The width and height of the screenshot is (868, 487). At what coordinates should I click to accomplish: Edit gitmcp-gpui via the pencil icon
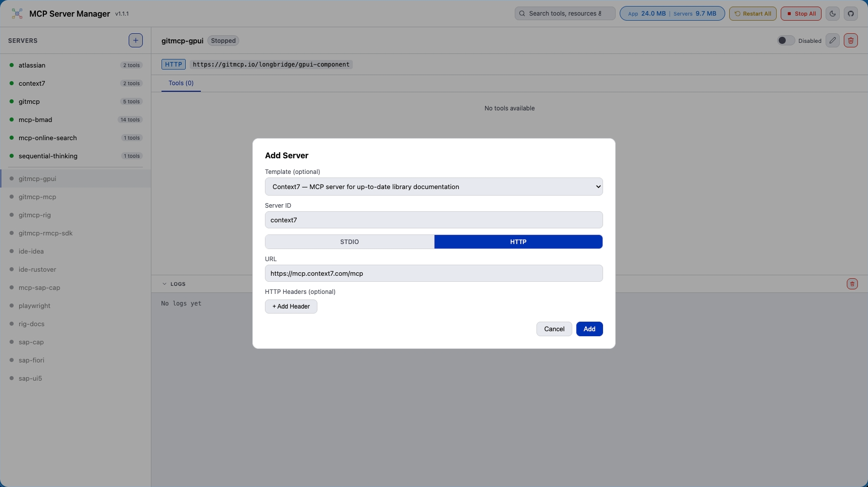[x=833, y=40]
